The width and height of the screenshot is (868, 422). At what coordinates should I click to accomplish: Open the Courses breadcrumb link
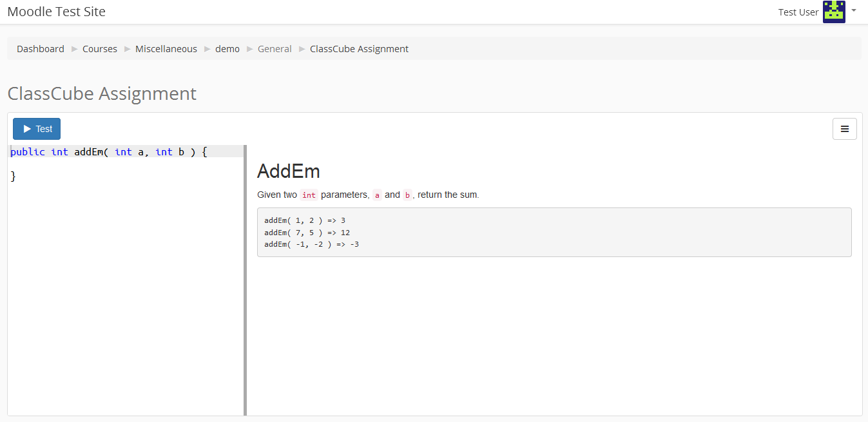[100, 48]
